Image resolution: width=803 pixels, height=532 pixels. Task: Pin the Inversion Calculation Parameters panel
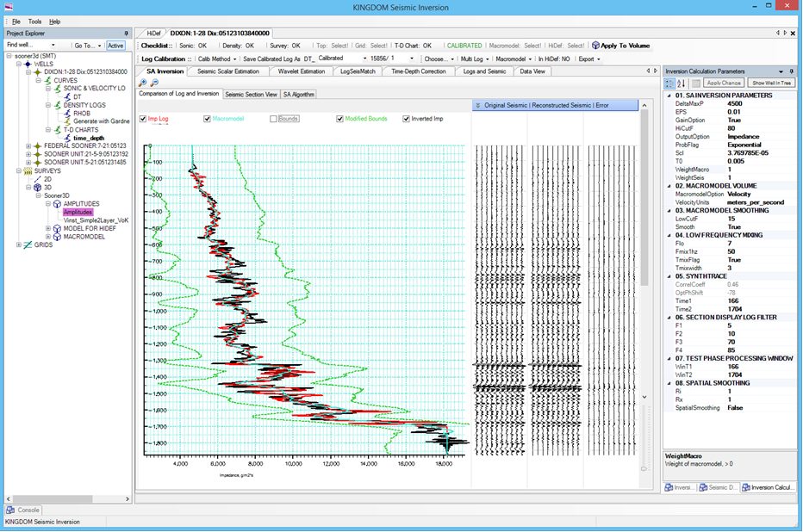coord(791,71)
